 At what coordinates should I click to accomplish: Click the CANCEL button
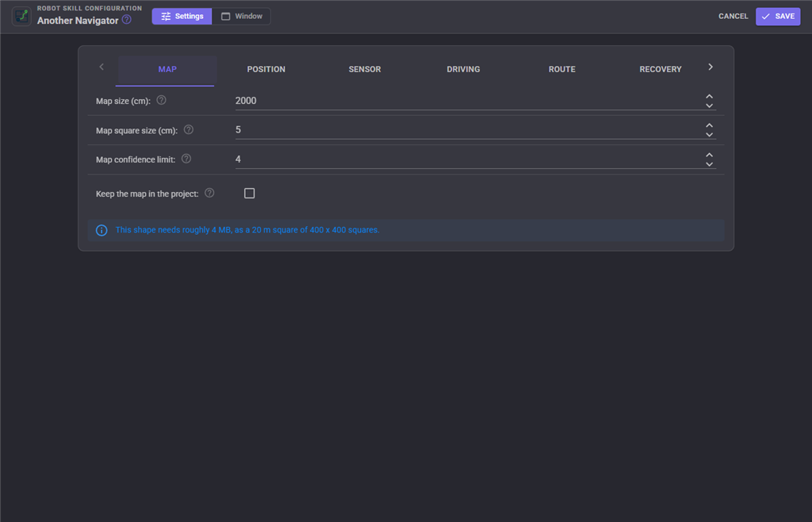(733, 16)
